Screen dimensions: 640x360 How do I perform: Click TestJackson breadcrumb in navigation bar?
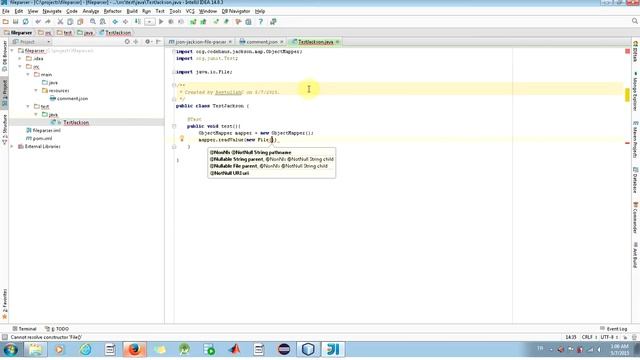click(x=115, y=32)
